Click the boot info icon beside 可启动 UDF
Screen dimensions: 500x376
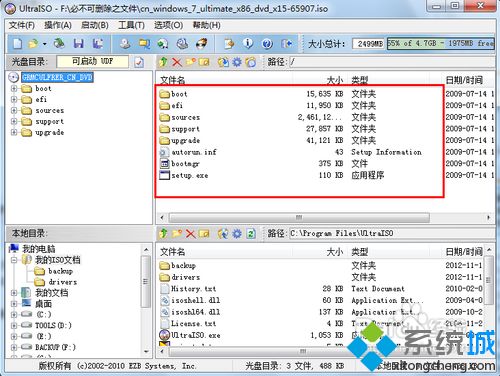coord(139,62)
